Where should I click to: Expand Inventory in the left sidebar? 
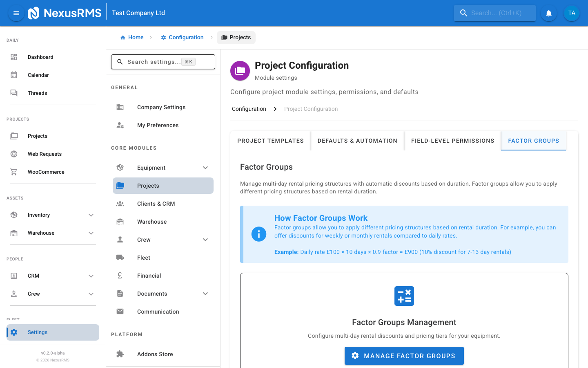tap(91, 215)
